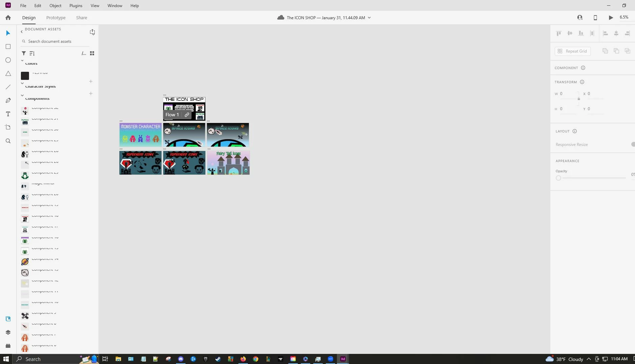Pick the Ellipse tool
635x364 pixels.
coord(8,60)
